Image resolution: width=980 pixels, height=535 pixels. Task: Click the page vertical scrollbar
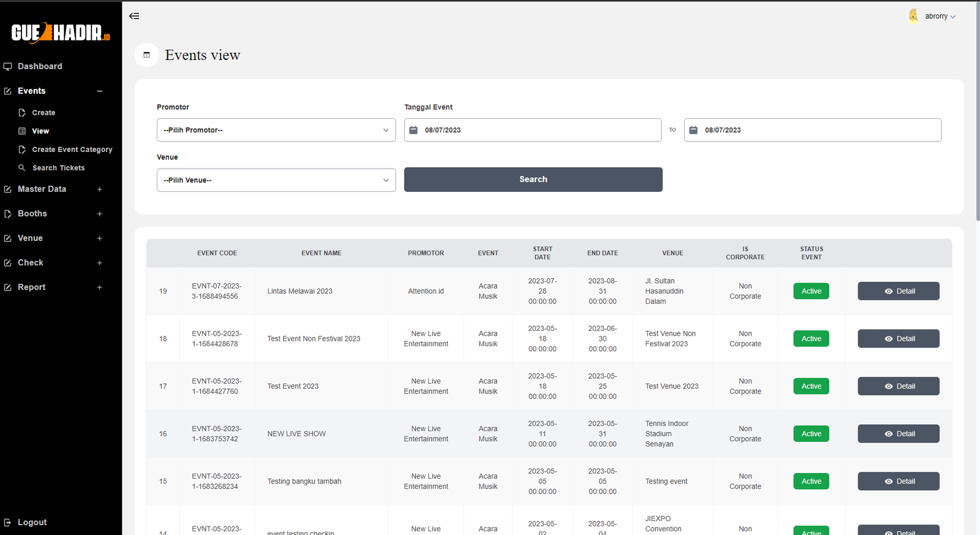tap(978, 110)
